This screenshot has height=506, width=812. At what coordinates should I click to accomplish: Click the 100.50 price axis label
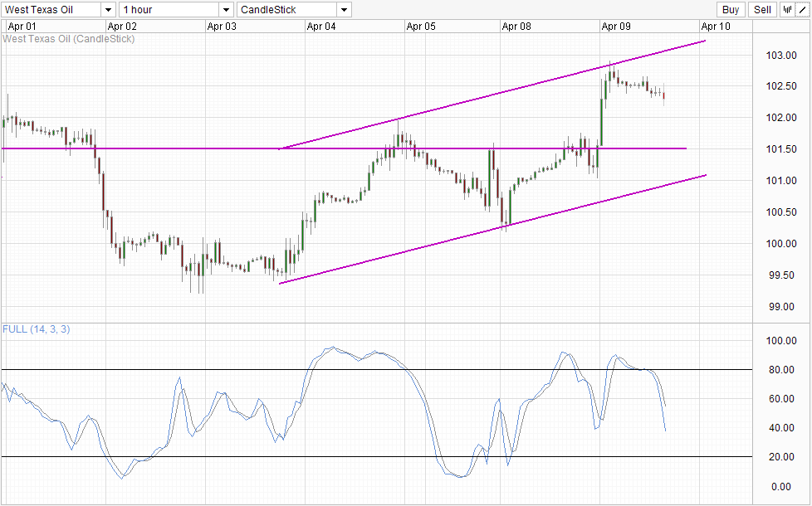(x=781, y=212)
